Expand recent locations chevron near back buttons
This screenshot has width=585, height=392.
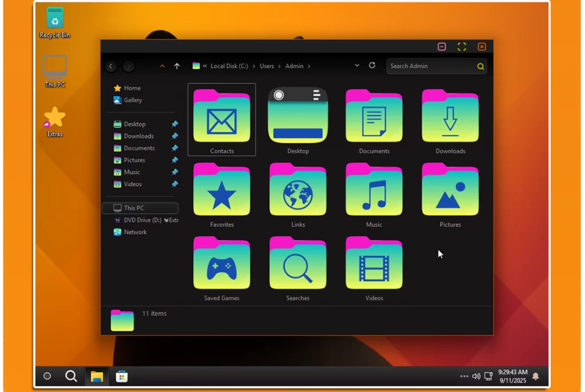162,66
